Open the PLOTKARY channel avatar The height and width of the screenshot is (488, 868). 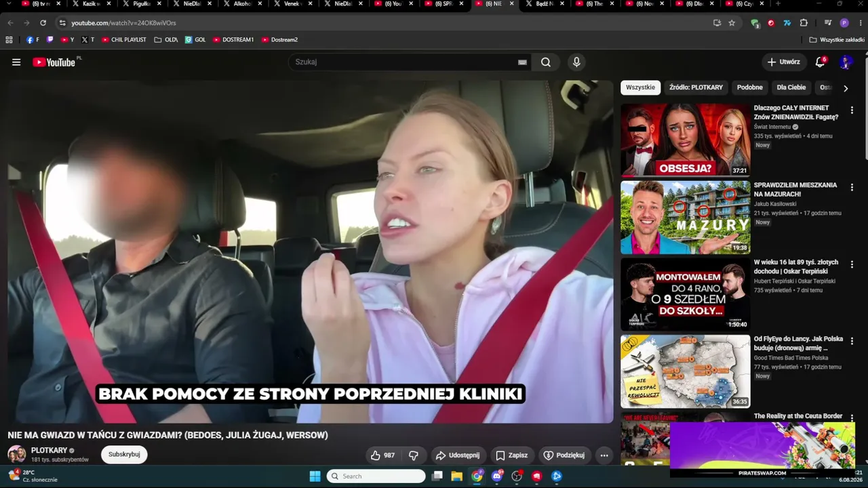[x=17, y=454]
